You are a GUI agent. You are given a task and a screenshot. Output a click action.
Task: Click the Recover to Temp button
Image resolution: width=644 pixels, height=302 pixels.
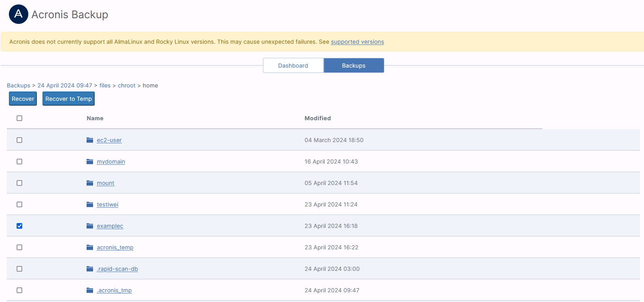[69, 99]
